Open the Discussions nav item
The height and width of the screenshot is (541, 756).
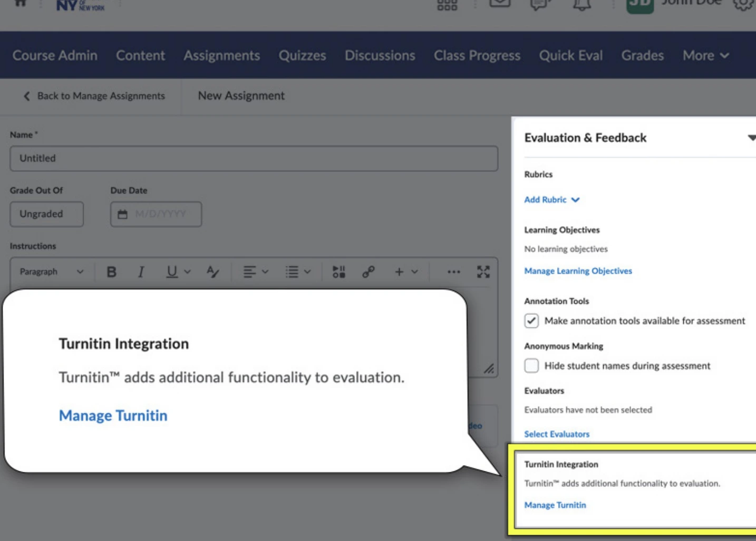pyautogui.click(x=380, y=55)
